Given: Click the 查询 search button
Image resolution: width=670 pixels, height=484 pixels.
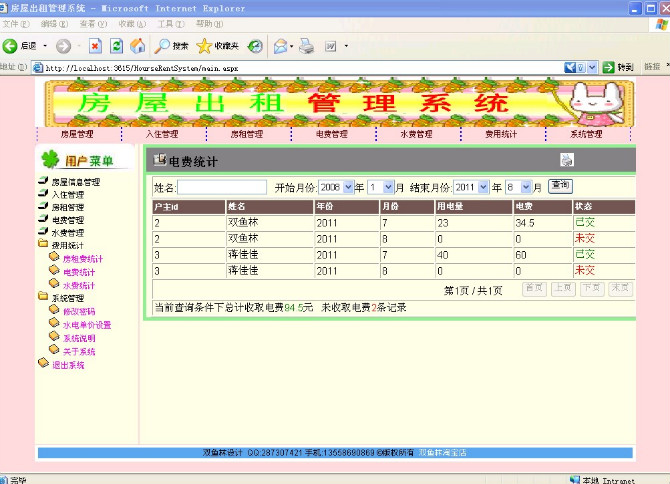Looking at the screenshot, I should pyautogui.click(x=560, y=185).
